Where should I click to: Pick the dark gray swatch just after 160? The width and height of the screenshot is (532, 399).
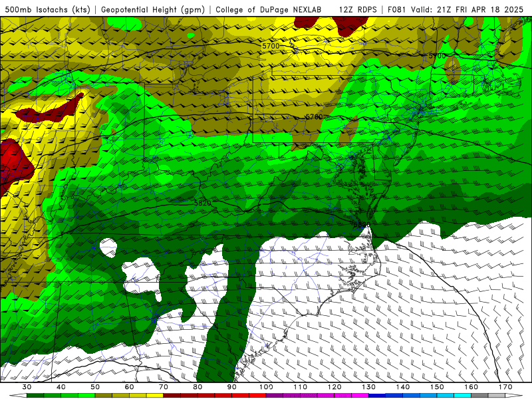tap(479, 396)
